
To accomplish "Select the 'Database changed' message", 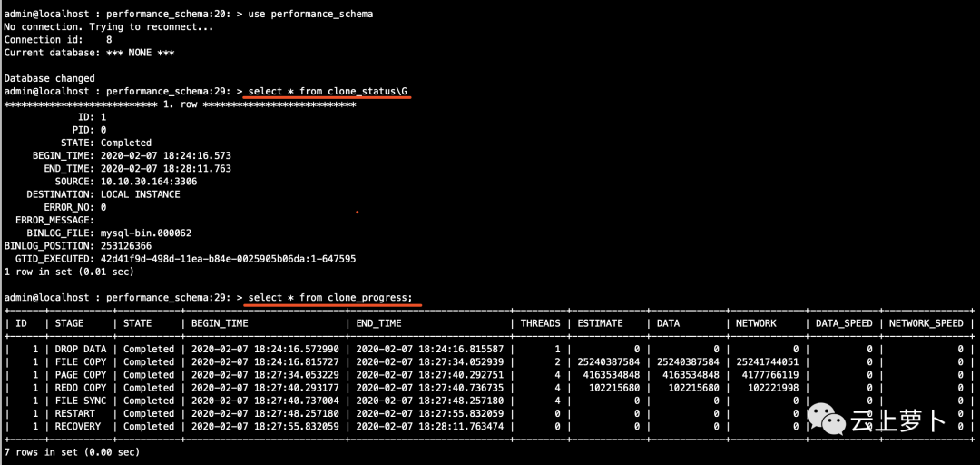I will point(49,78).
